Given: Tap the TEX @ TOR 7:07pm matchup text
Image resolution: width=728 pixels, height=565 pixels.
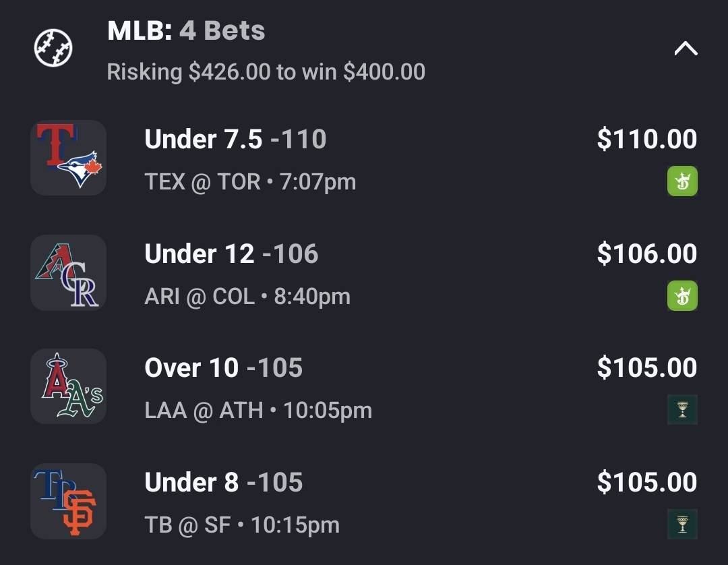Looking at the screenshot, I should (x=250, y=182).
